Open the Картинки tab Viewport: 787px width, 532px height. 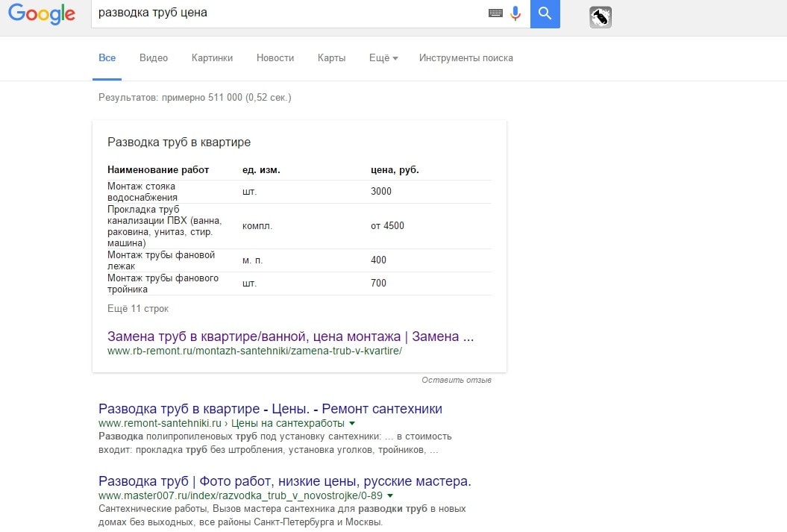point(212,58)
